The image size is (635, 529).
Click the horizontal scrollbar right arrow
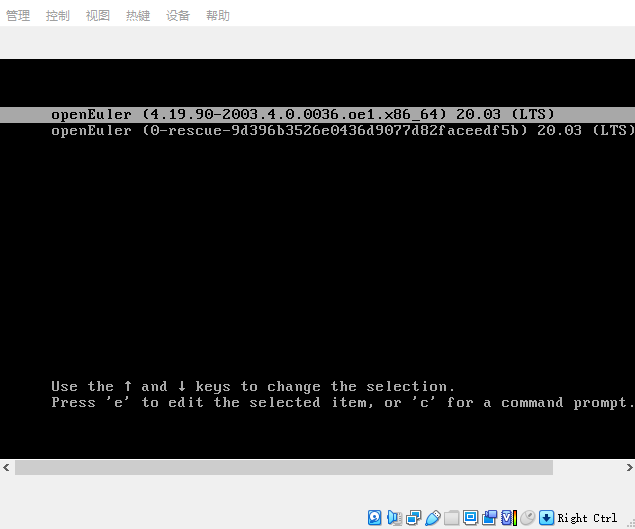pyautogui.click(x=627, y=468)
